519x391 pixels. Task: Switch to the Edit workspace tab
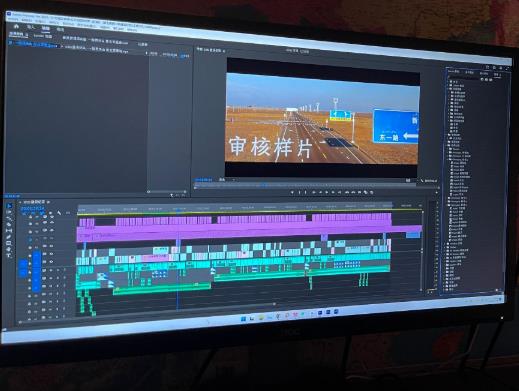tap(46, 28)
